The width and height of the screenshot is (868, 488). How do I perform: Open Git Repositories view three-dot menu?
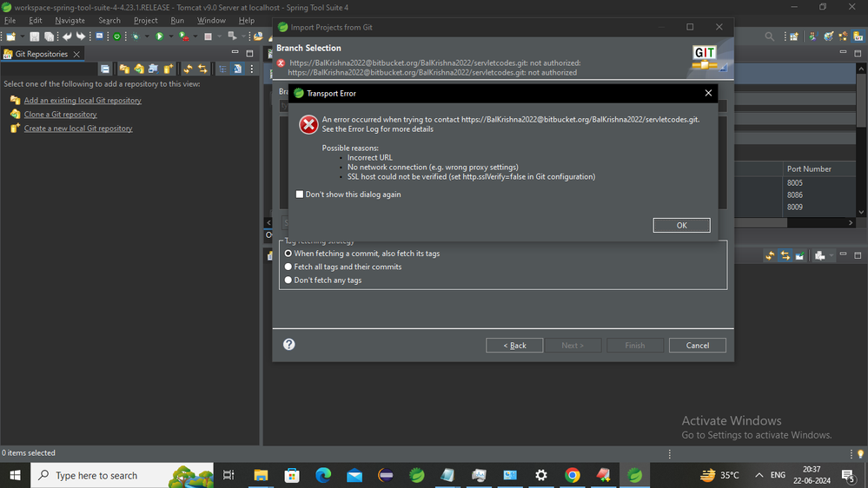pyautogui.click(x=252, y=69)
